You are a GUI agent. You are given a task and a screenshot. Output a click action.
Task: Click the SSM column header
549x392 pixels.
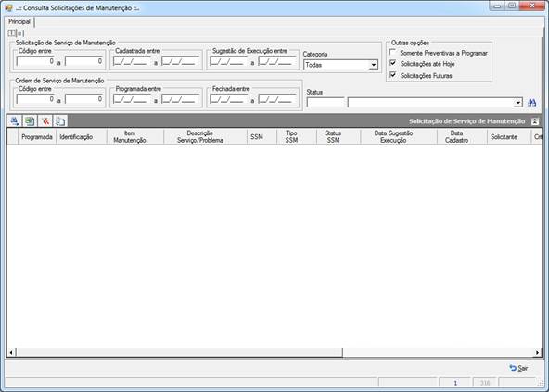tap(262, 136)
